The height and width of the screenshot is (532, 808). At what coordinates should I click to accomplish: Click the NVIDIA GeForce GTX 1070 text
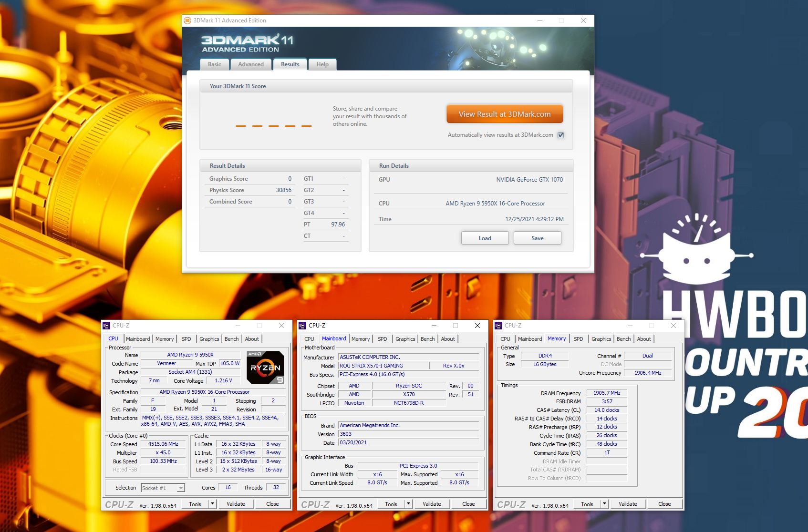click(x=529, y=180)
